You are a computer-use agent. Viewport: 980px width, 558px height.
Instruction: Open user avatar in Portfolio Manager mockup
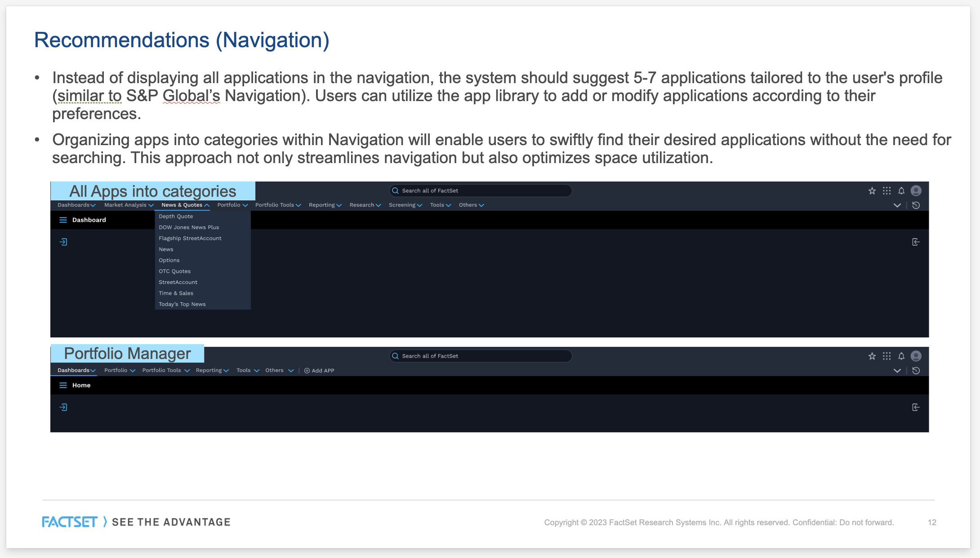(x=916, y=356)
